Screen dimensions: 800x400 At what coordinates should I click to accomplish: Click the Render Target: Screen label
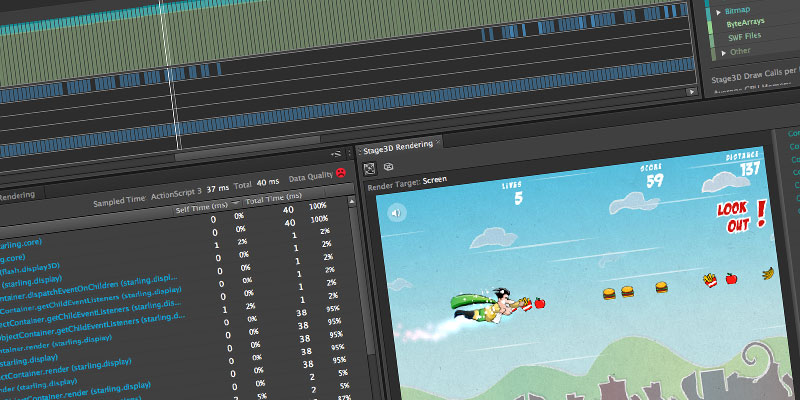(407, 183)
